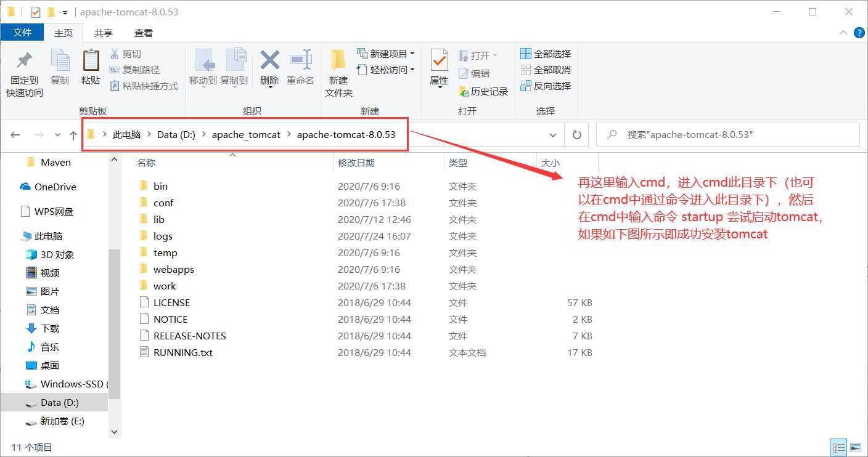Click the search apache-tomcat-8.0.53 box
868x457 pixels.
point(727,134)
